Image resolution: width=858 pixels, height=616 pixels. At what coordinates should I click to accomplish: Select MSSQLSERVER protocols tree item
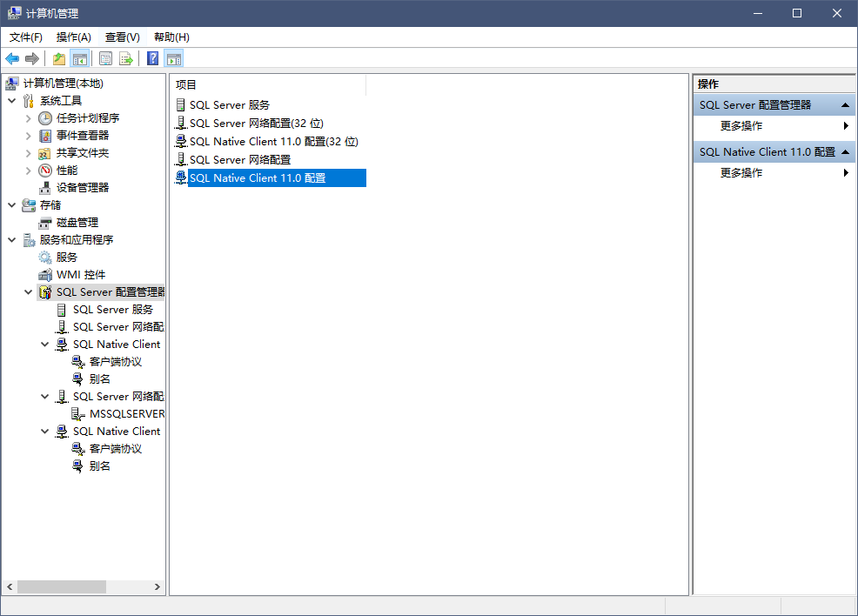point(127,414)
